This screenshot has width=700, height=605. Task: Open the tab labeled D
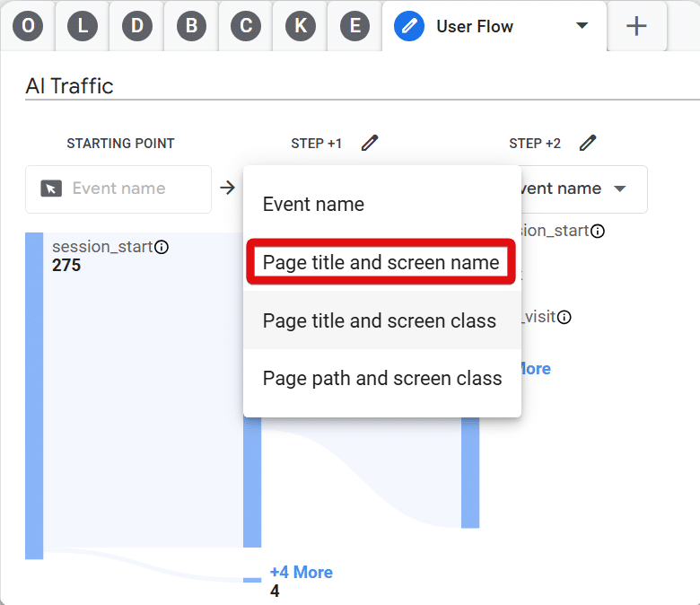(137, 26)
